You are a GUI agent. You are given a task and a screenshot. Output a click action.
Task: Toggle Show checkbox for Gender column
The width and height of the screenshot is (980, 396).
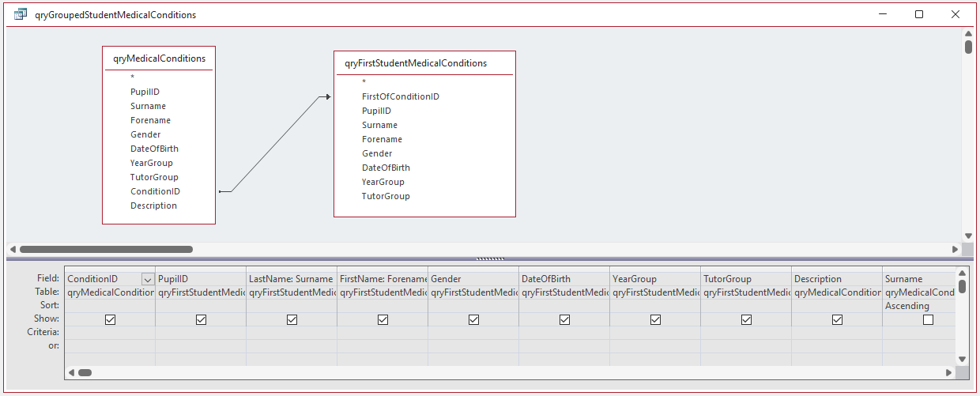(473, 320)
